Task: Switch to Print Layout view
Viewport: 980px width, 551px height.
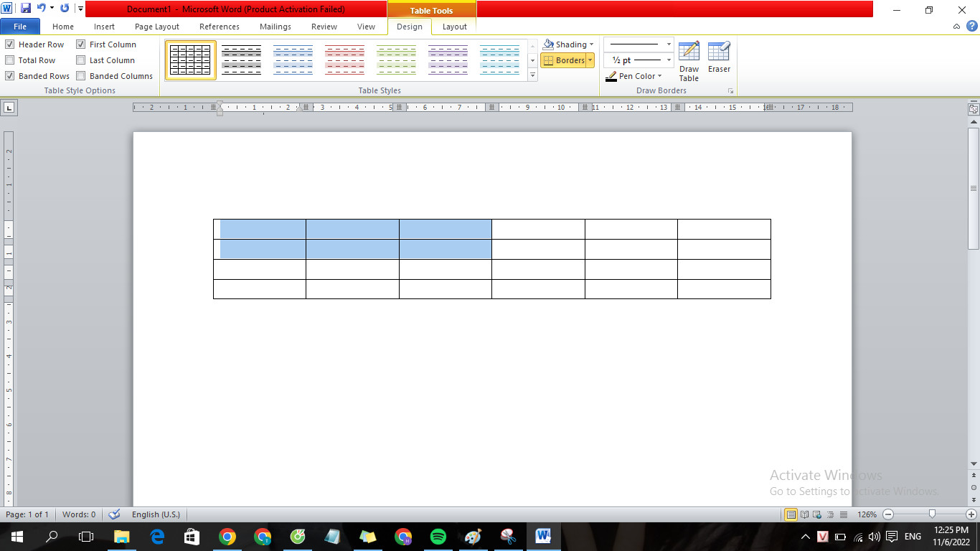Action: point(791,514)
